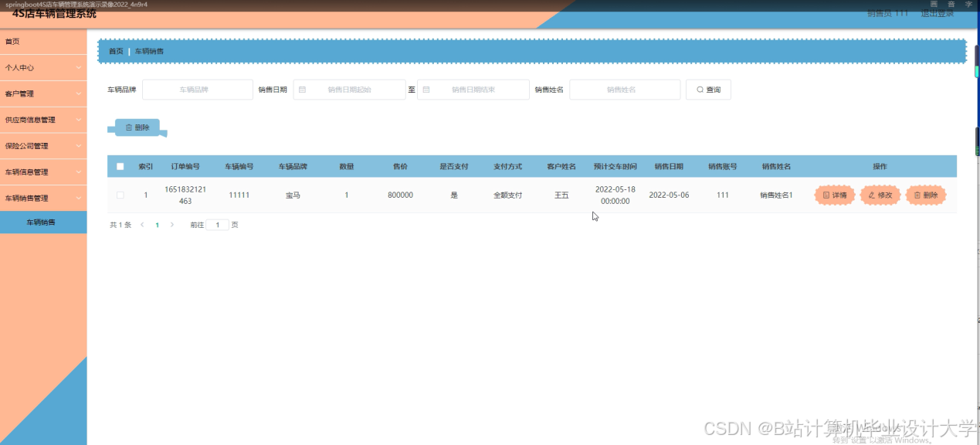Click the current page number 1
This screenshot has height=445, width=980.
[158, 225]
